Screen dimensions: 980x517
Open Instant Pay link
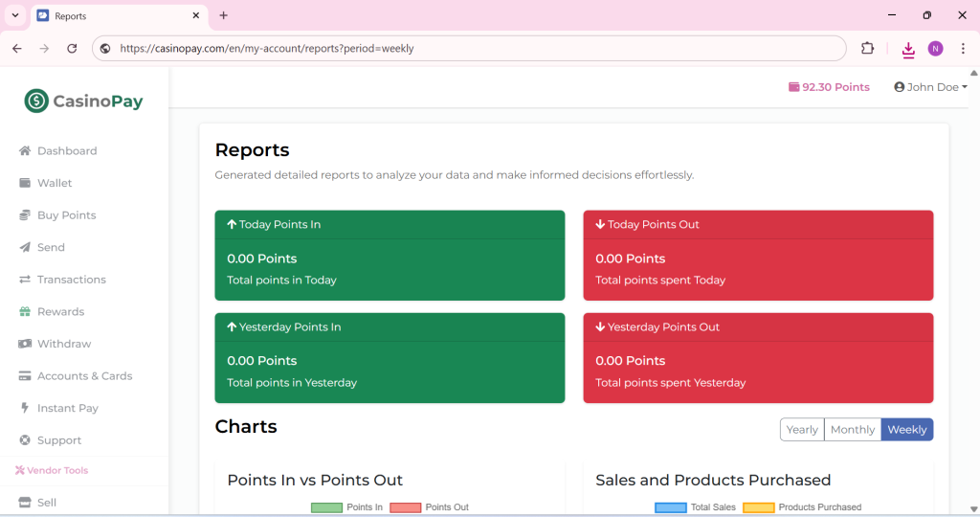(x=68, y=408)
